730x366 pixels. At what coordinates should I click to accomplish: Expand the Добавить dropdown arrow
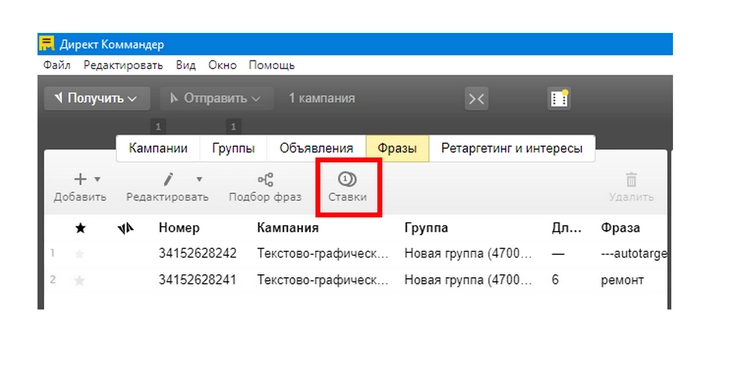point(97,179)
